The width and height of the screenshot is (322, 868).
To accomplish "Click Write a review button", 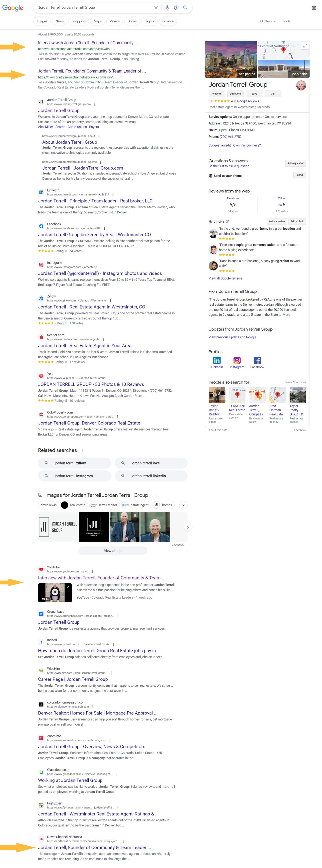I will pyautogui.click(x=276, y=221).
